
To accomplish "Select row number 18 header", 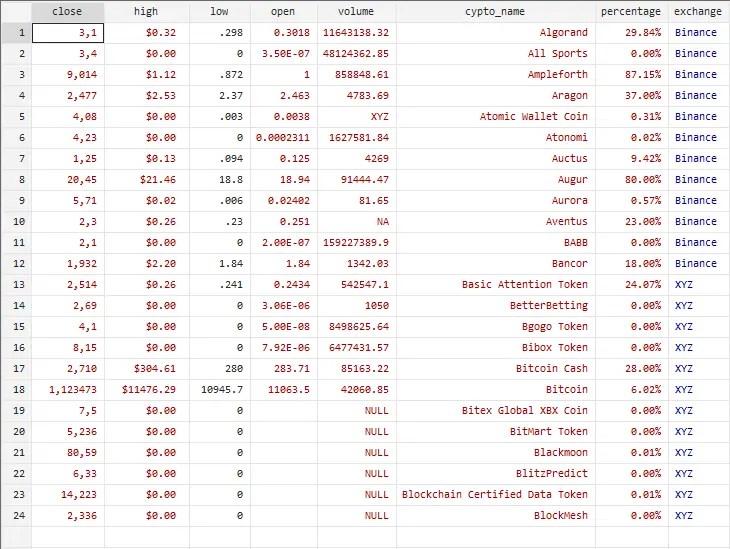I will 16,389.
